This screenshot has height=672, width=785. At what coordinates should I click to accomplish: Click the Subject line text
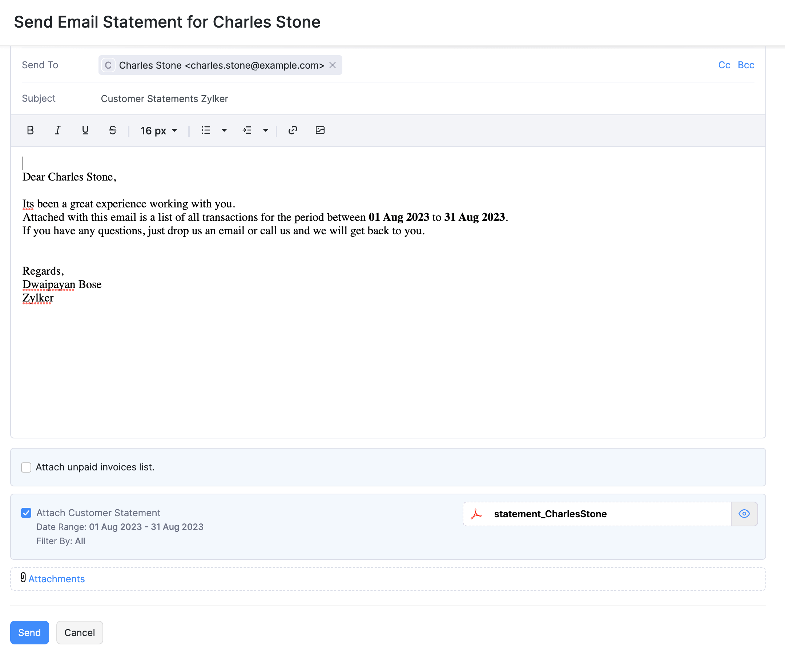pyautogui.click(x=164, y=98)
